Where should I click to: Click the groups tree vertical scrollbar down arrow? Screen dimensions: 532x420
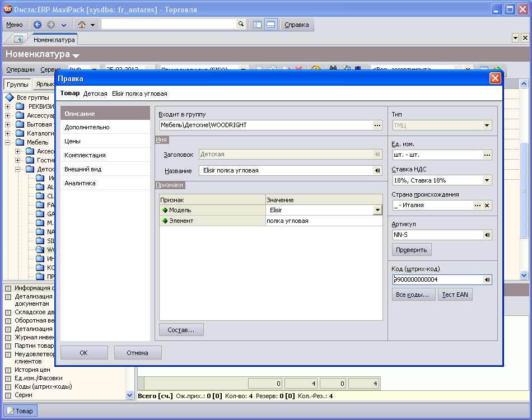pos(130,395)
